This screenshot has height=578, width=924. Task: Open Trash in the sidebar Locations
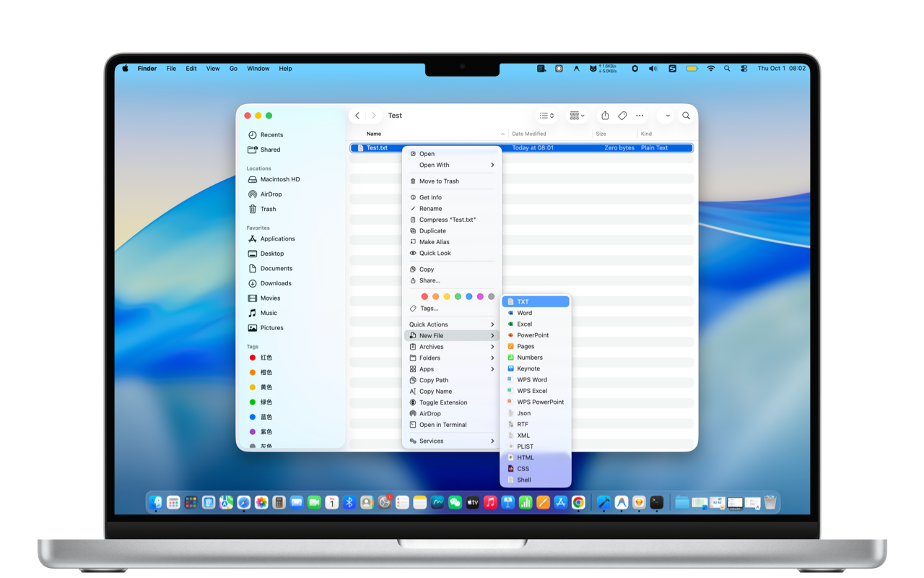click(x=261, y=209)
